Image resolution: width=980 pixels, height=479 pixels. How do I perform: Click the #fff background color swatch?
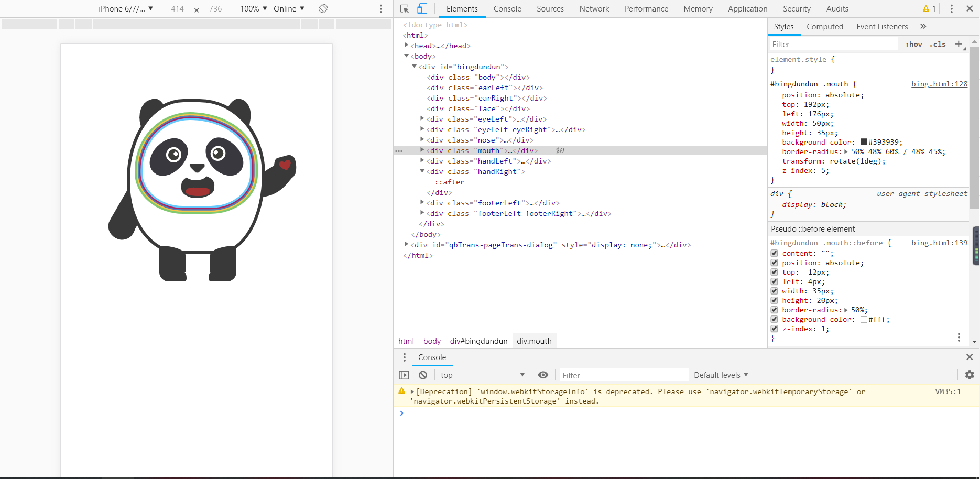point(864,320)
